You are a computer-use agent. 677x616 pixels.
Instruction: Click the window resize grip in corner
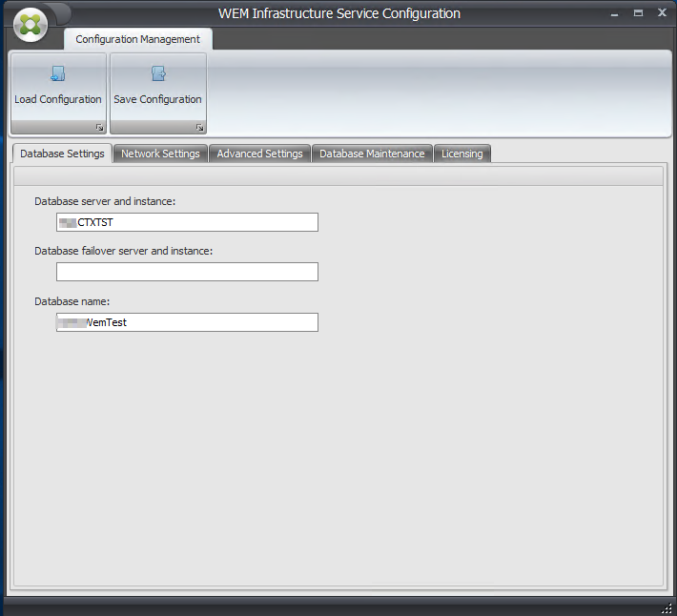click(x=667, y=607)
